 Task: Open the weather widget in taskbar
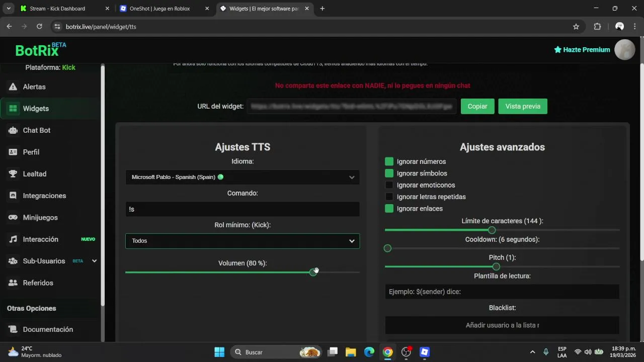(34, 352)
